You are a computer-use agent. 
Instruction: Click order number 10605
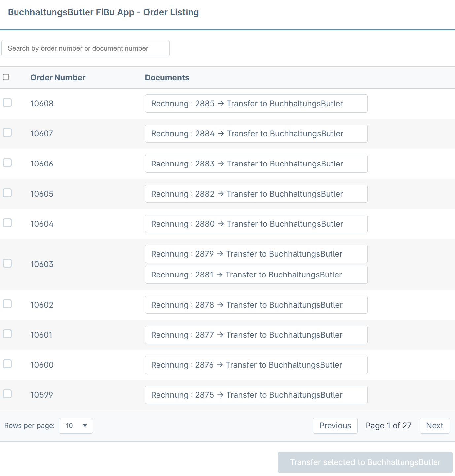click(42, 194)
